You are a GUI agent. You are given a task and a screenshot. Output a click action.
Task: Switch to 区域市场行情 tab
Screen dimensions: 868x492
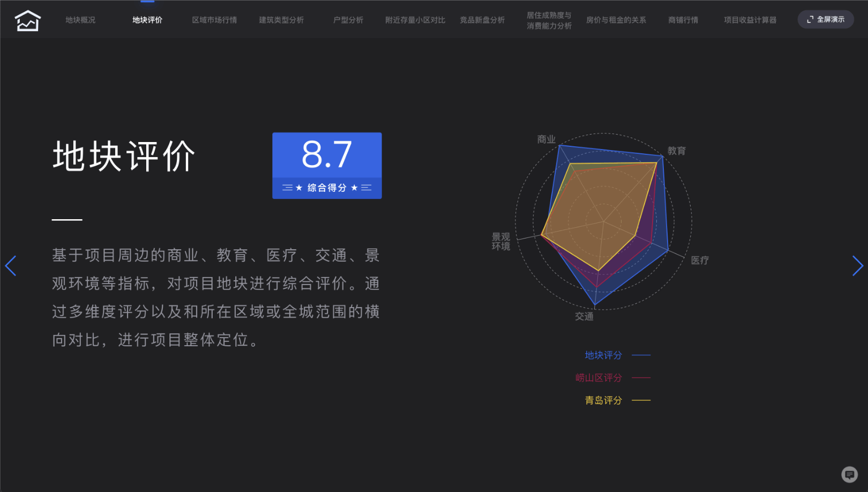point(214,20)
